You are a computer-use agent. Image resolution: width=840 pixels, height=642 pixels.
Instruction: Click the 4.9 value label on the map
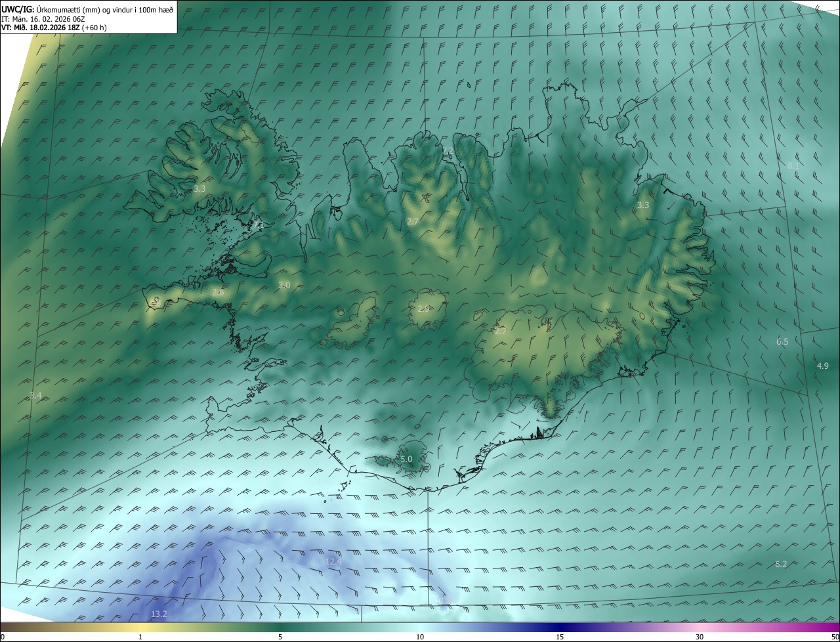(823, 366)
